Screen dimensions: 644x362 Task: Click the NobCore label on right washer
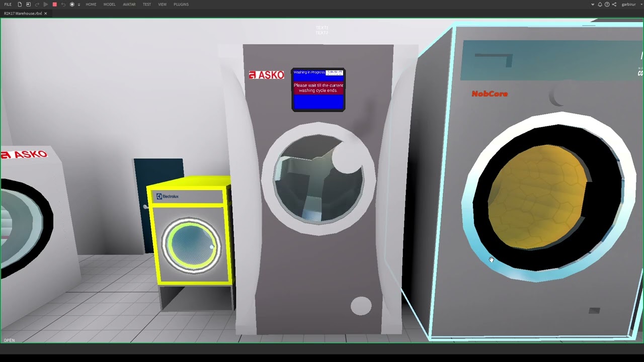490,94
